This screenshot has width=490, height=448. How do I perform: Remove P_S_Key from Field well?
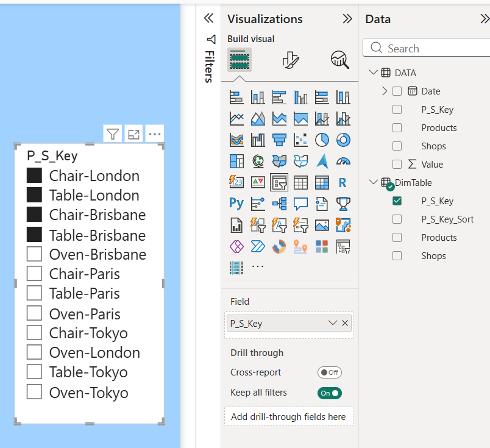coord(345,323)
